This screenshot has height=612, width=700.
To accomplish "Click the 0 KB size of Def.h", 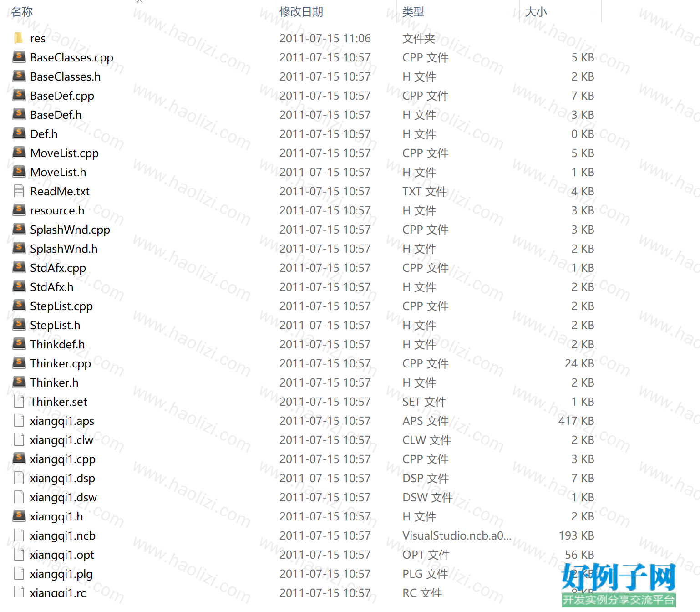I will [x=583, y=134].
